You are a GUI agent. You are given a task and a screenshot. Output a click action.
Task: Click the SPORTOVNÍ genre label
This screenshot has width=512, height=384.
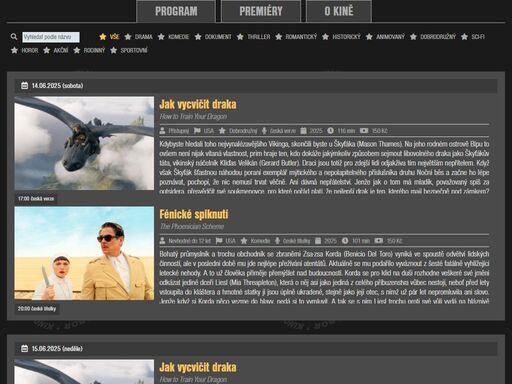click(x=134, y=50)
